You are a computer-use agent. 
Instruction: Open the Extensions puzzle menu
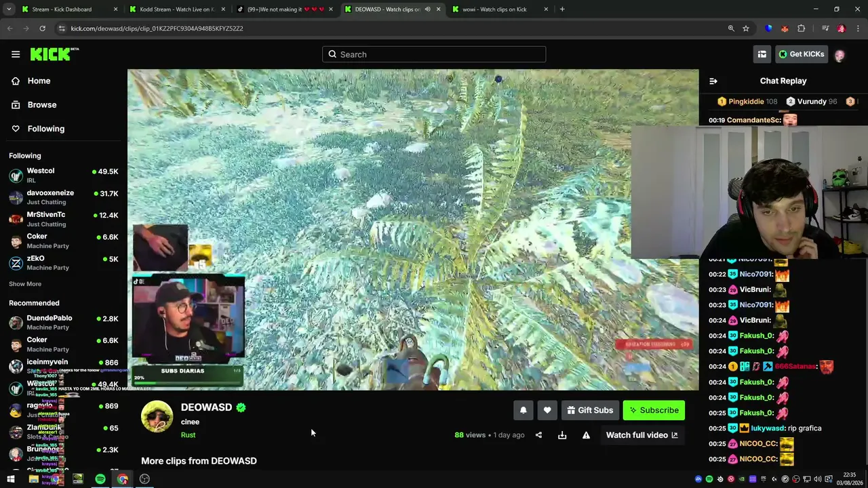point(802,28)
